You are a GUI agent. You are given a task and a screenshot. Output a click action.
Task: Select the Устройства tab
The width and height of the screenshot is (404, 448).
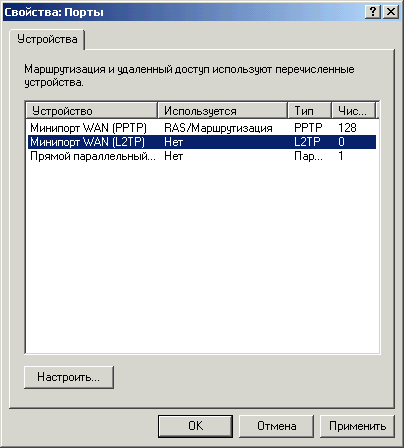[x=47, y=39]
